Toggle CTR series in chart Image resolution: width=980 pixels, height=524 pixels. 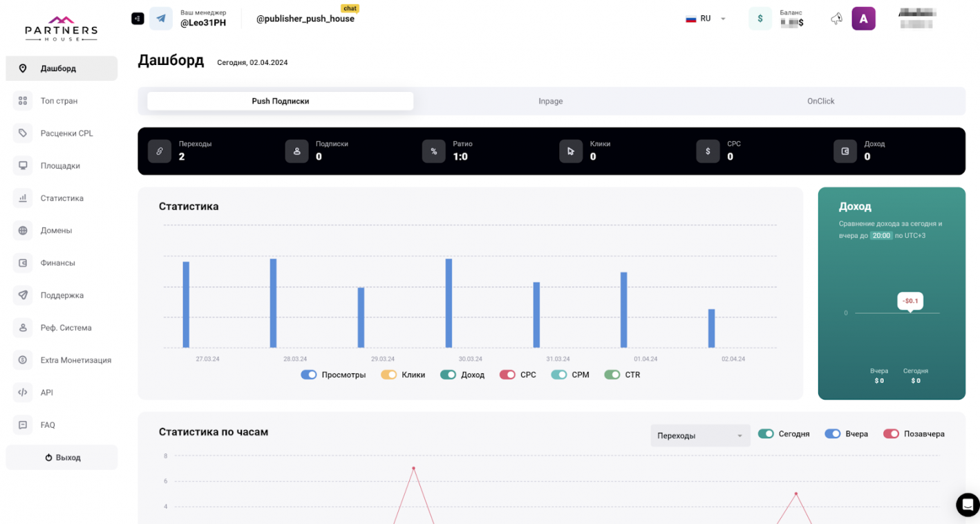pyautogui.click(x=612, y=375)
